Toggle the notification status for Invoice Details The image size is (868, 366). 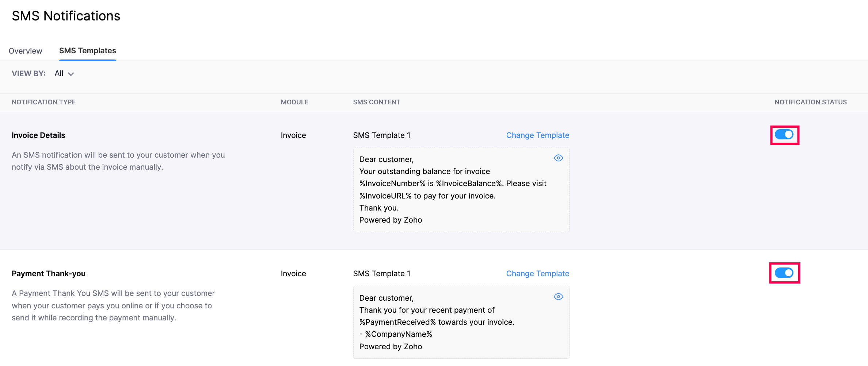click(784, 135)
